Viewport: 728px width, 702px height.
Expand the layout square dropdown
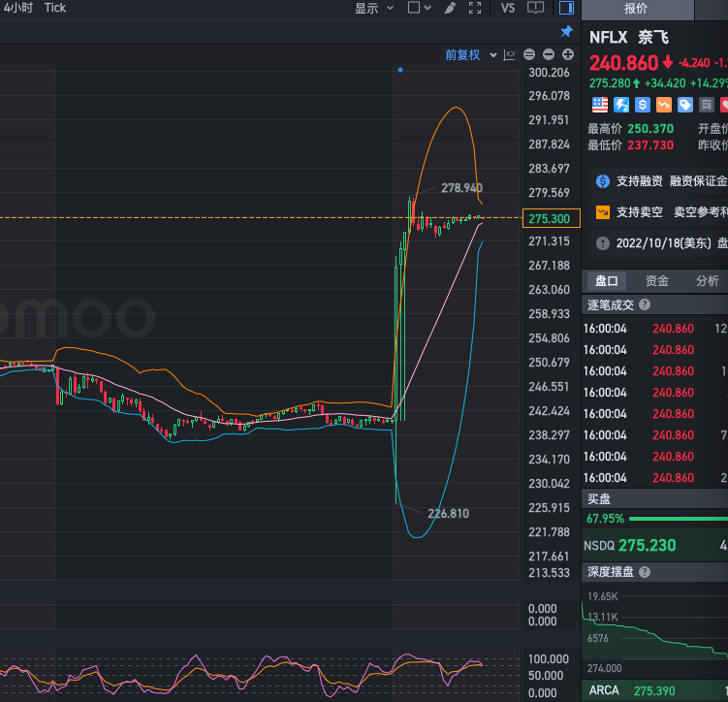(x=419, y=8)
